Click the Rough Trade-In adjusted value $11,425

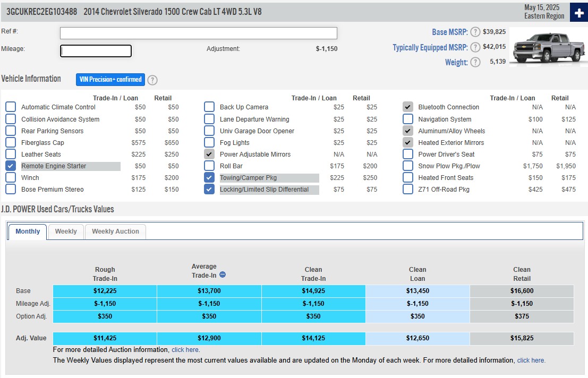click(x=105, y=338)
